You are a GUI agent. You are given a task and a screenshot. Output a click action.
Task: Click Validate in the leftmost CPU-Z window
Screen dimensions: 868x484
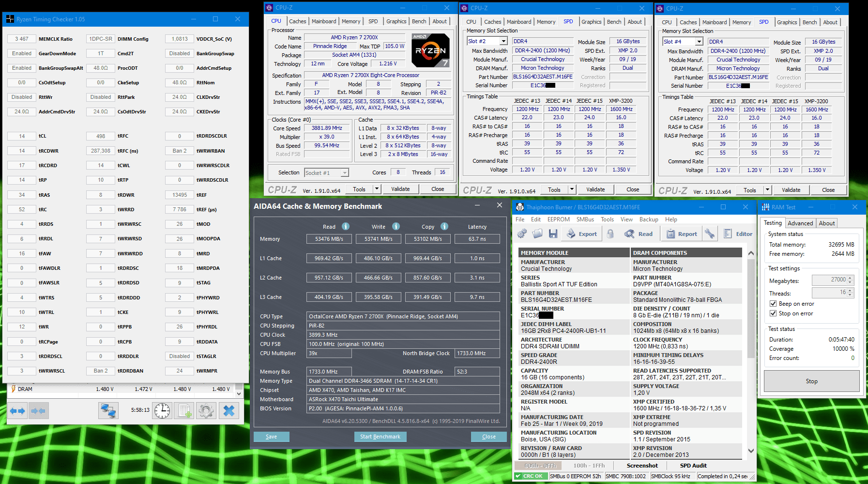[400, 189]
